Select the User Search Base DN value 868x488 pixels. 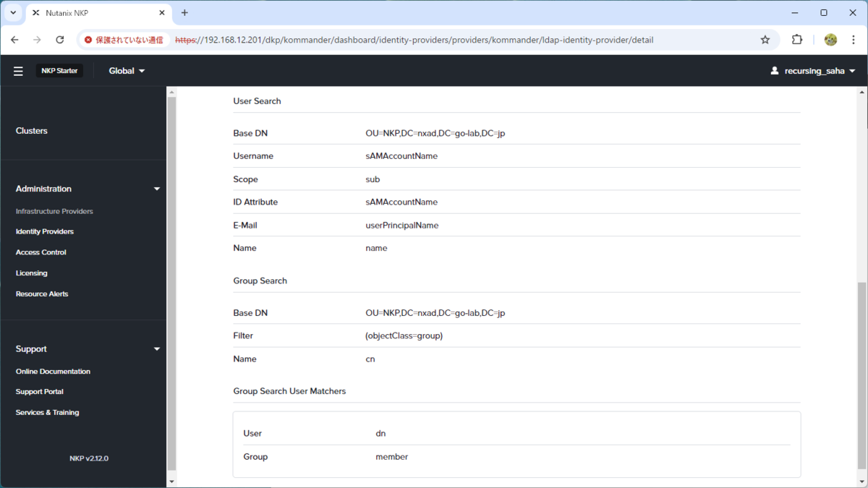coord(435,134)
